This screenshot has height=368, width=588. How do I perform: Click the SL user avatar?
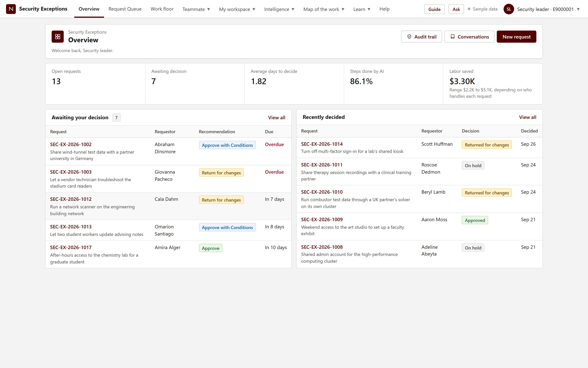coord(509,9)
